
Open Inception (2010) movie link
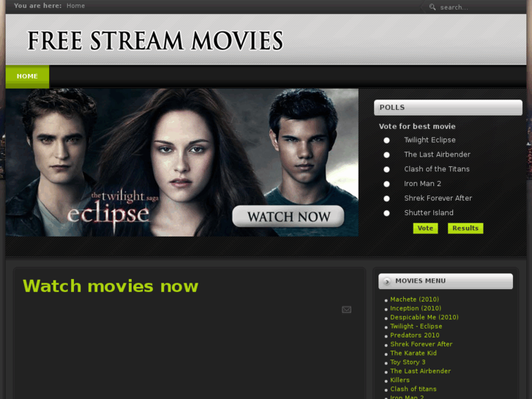(x=416, y=308)
